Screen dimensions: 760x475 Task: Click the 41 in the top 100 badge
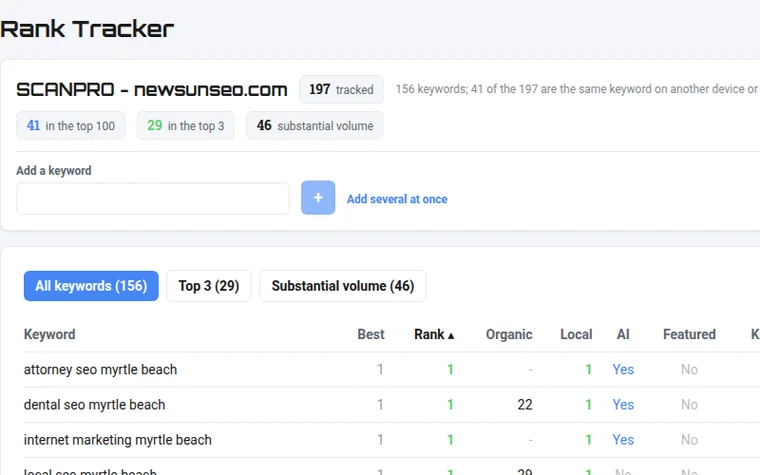pyautogui.click(x=71, y=126)
